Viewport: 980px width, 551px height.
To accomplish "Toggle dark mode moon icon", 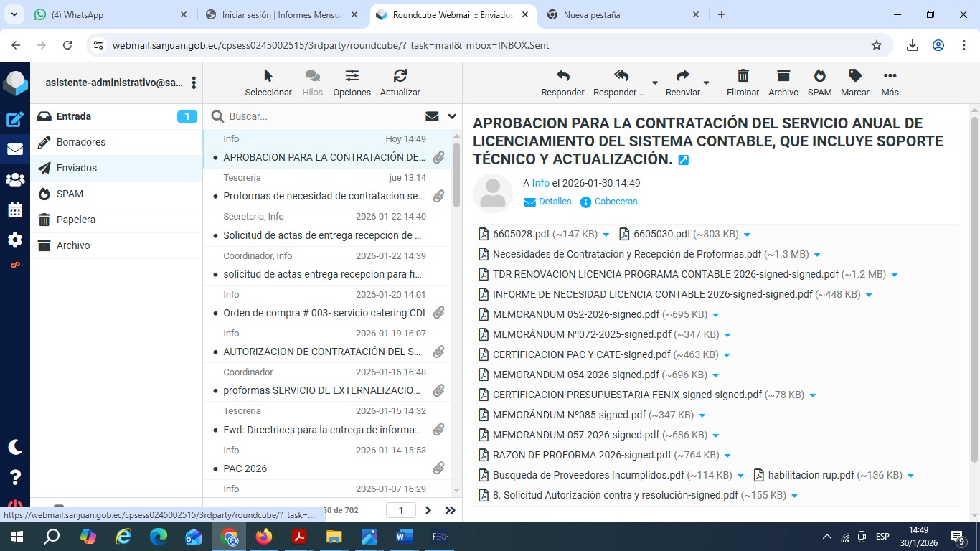I will click(14, 447).
